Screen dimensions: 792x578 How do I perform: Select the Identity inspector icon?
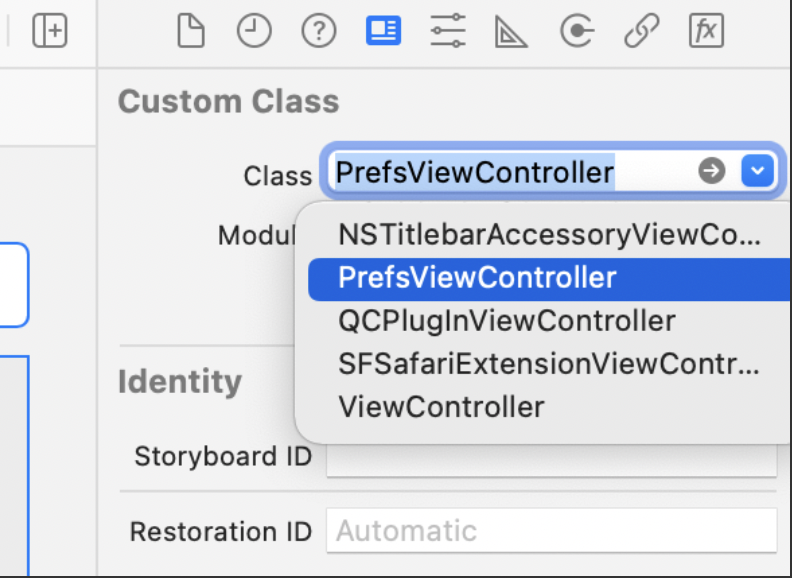pos(383,30)
